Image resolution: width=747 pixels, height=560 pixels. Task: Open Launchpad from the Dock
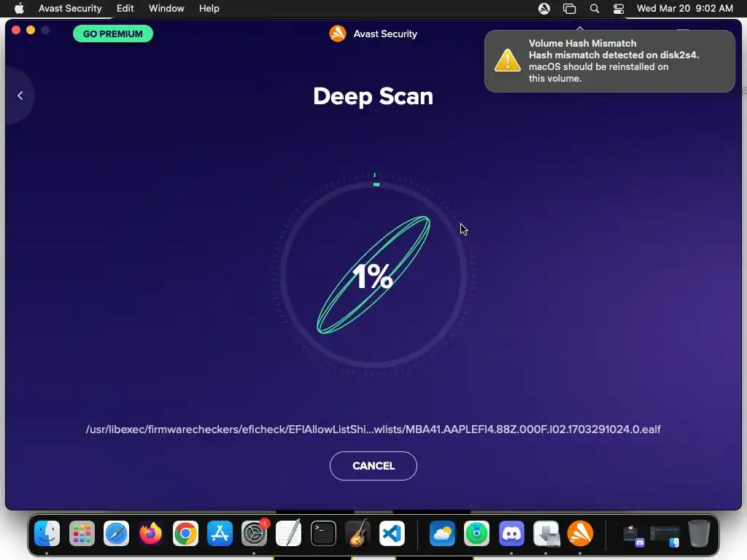82,533
